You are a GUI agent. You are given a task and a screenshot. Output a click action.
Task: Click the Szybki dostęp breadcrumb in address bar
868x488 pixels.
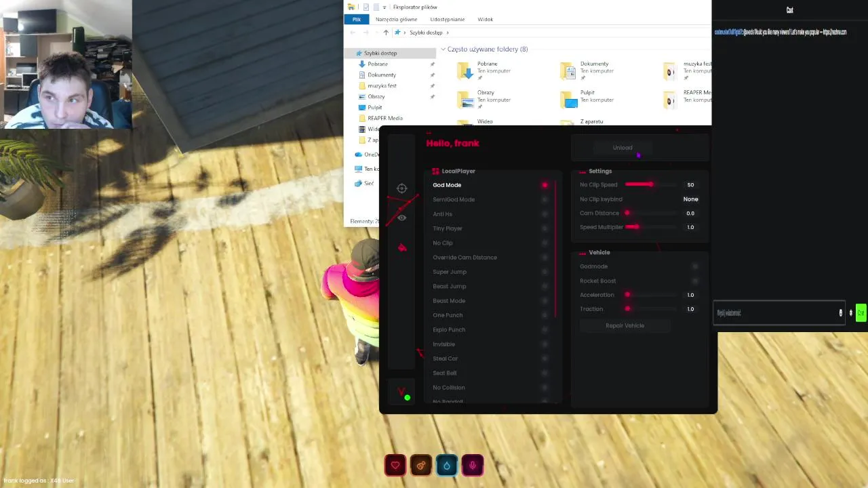click(426, 33)
